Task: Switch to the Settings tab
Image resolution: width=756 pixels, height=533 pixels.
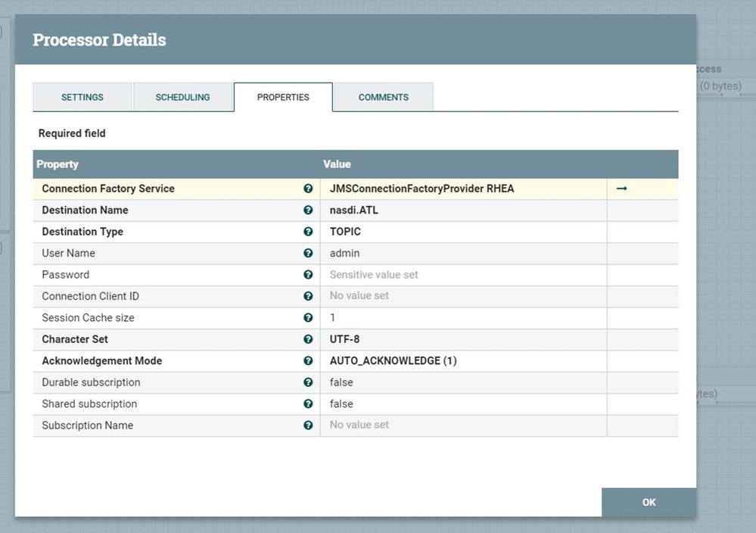Action: click(82, 97)
